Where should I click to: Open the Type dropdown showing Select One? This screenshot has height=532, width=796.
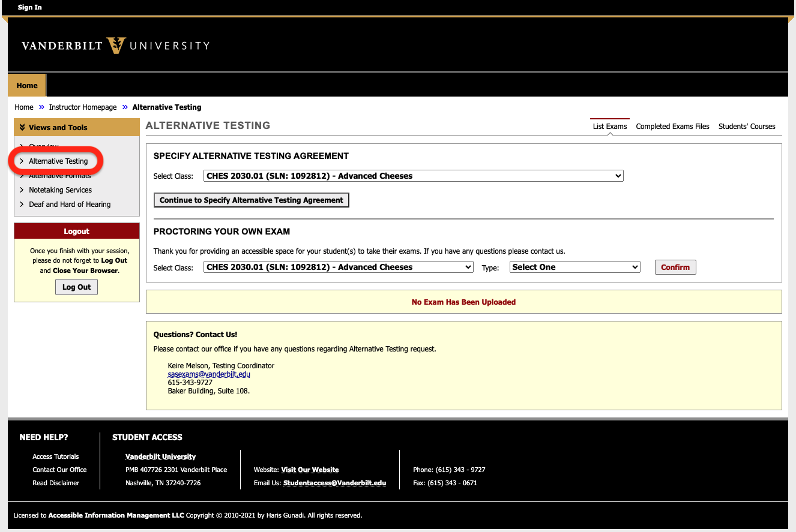[x=574, y=267]
